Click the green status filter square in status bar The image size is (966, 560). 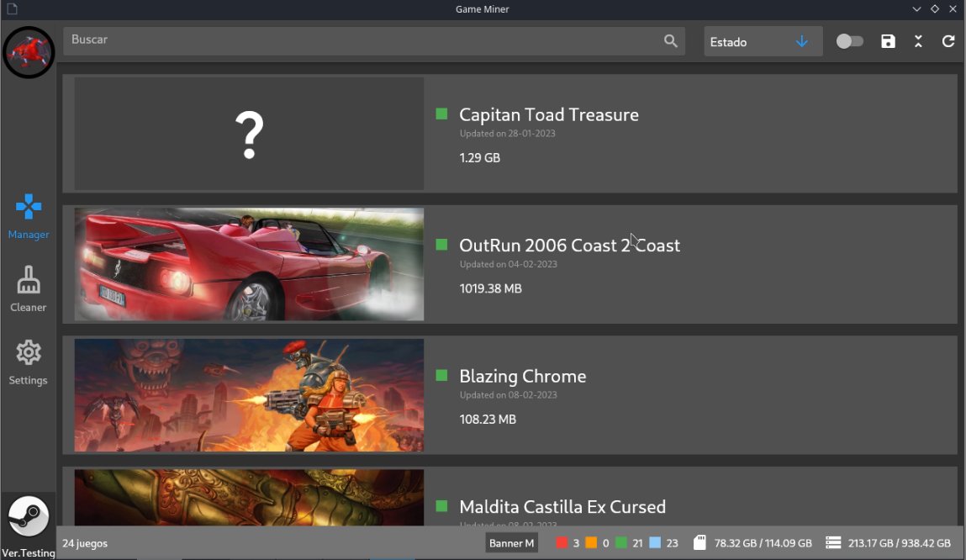click(x=621, y=542)
